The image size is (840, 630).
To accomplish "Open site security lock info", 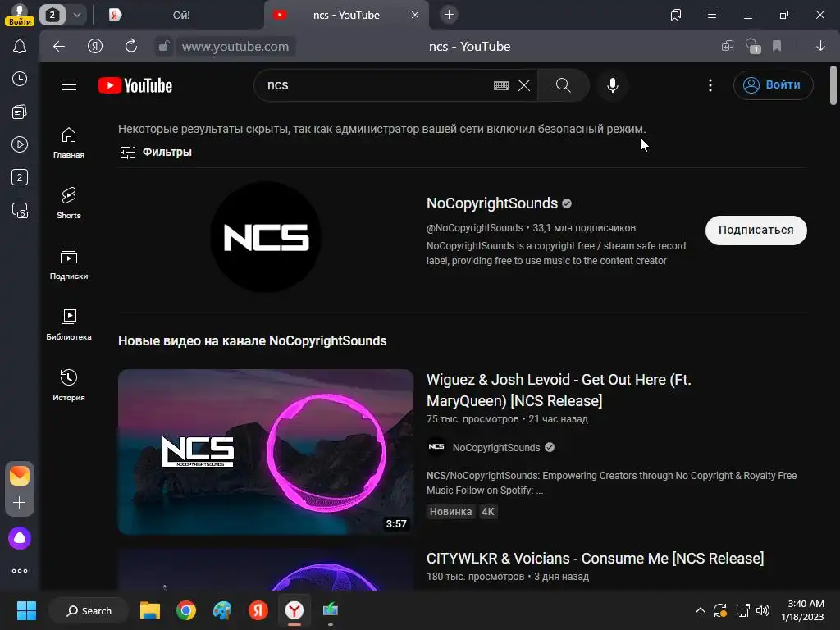I will coord(164,47).
